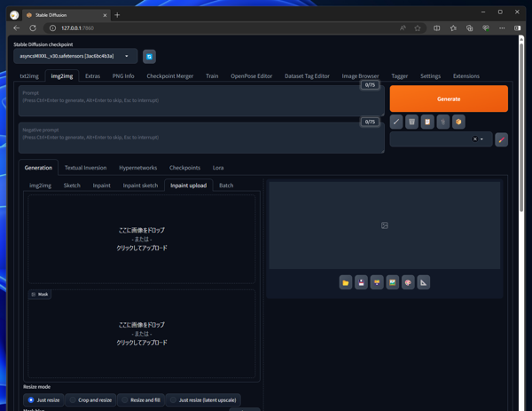Select the Inpaint sub-tab
Viewport: 532px width, 411px height.
pos(101,186)
